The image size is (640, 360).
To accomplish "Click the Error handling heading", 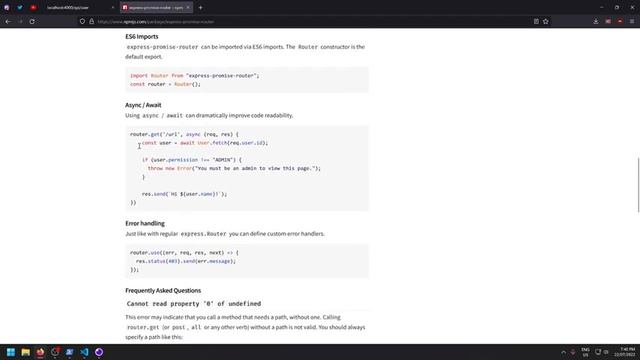I will (x=145, y=223).
